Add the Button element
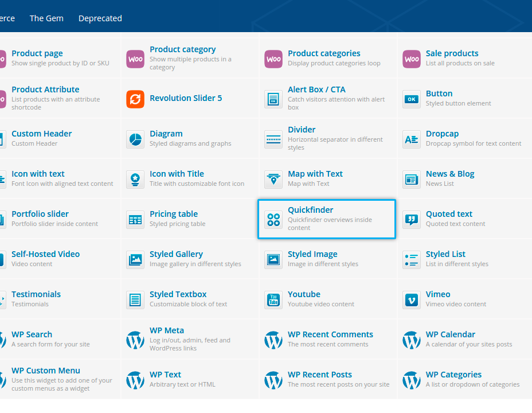Screen dimensions: 532x413 coord(439,93)
